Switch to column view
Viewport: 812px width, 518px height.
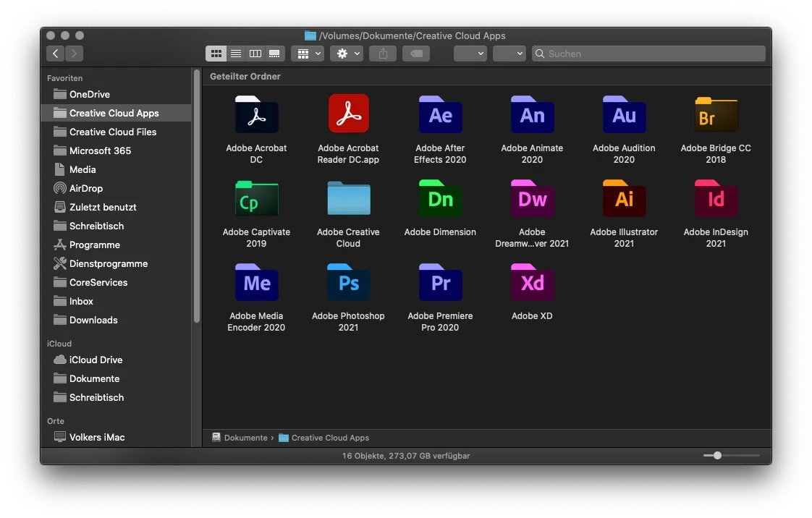(x=255, y=54)
